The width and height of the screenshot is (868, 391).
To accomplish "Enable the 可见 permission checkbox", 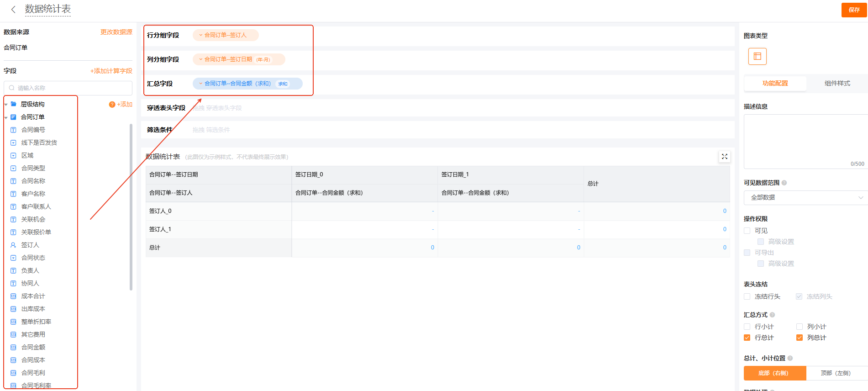I will (x=747, y=231).
